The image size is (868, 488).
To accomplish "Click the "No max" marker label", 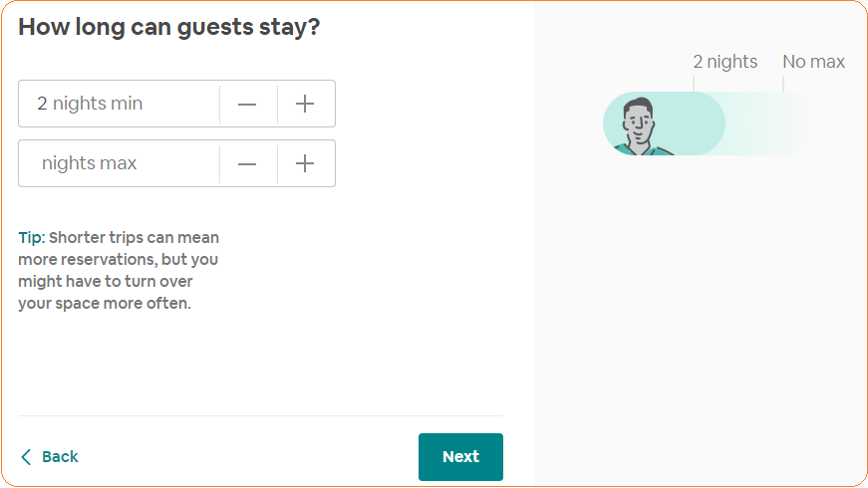I will (x=813, y=62).
